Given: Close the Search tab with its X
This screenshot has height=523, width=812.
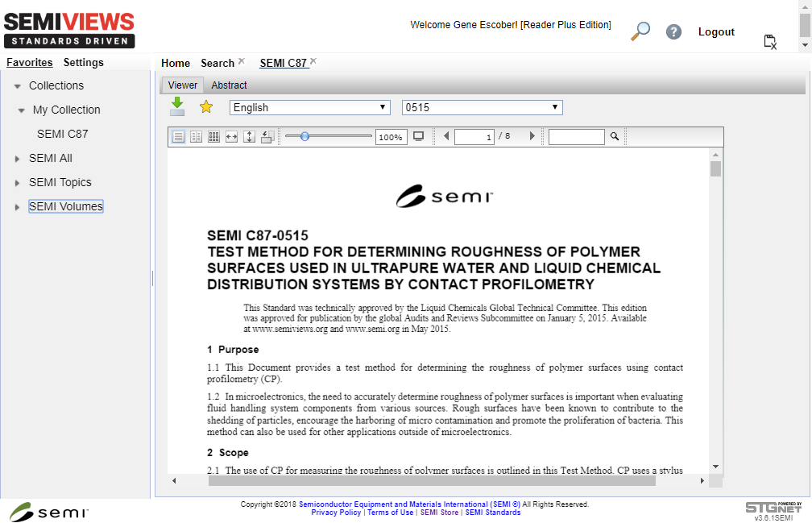Looking at the screenshot, I should (x=242, y=61).
